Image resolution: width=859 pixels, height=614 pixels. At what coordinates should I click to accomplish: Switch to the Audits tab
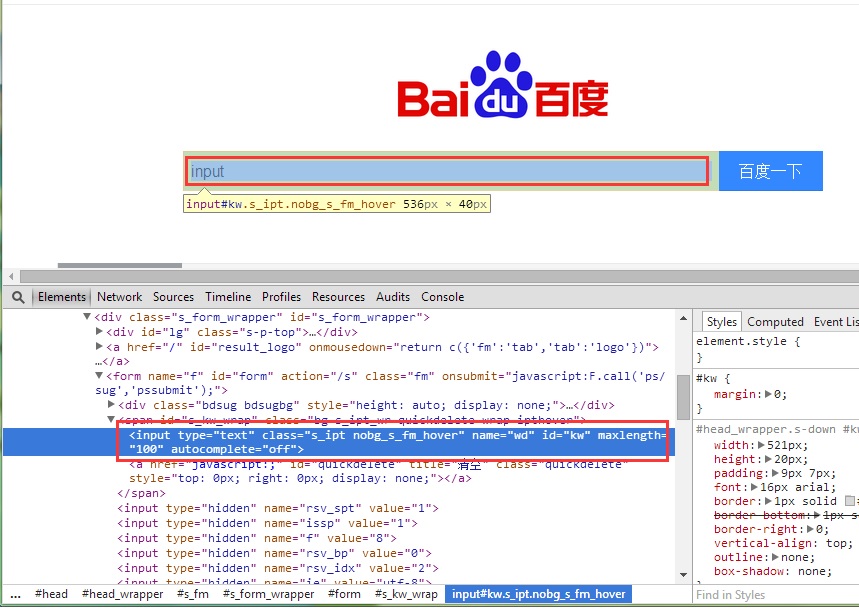[393, 297]
